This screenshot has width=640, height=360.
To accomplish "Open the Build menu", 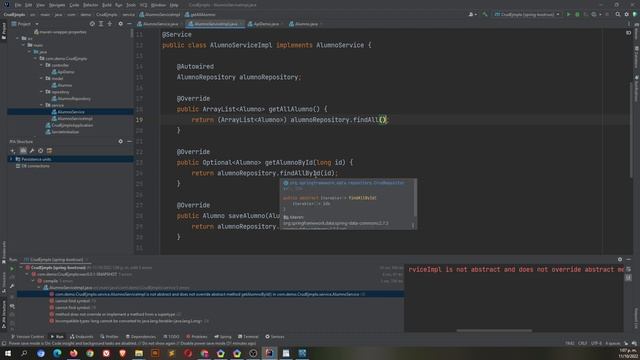I will click(x=107, y=5).
